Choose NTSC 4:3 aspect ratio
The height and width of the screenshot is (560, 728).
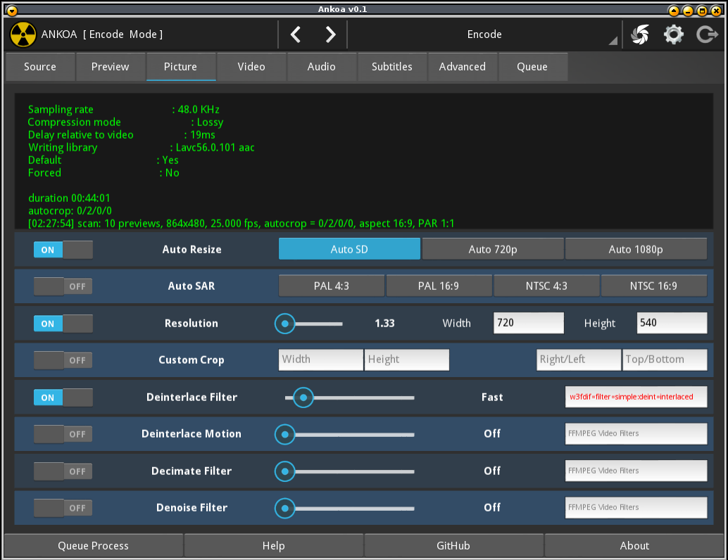coord(546,286)
